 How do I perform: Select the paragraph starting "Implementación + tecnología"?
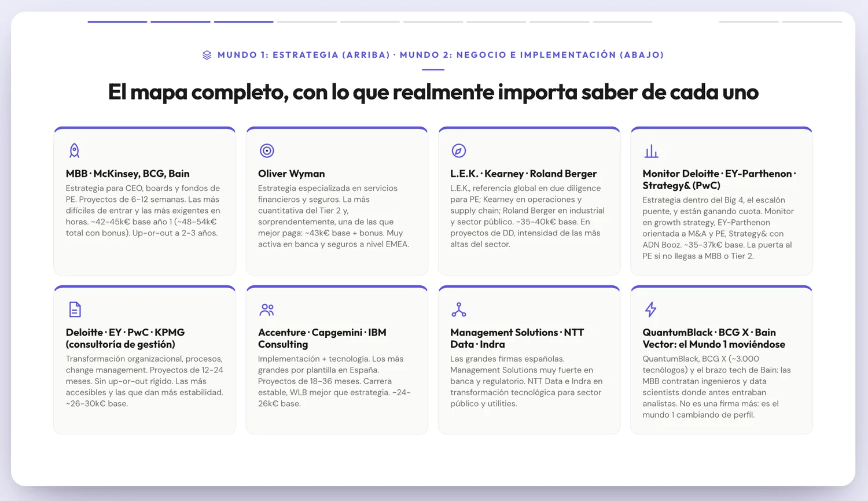[334, 381]
